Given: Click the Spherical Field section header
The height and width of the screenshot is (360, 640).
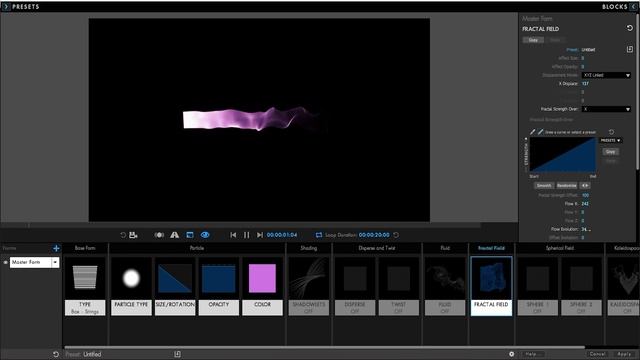Looking at the screenshot, I should click(x=560, y=248).
